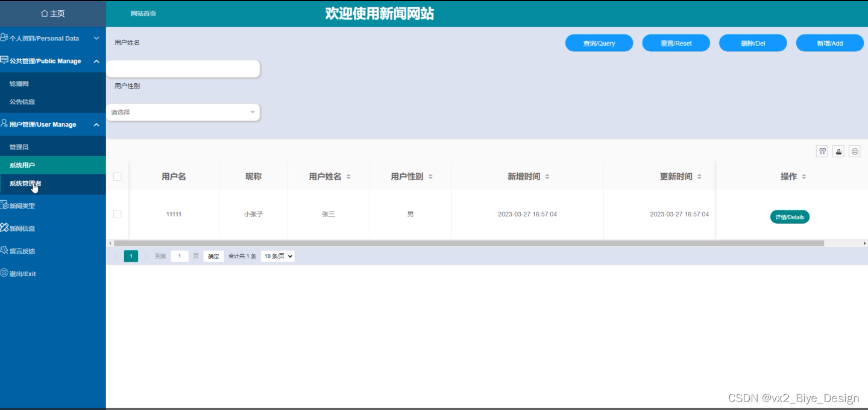Screen dimensions: 868x410
Task: Open the 用户性别 请选择 dropdown
Action: pos(183,112)
